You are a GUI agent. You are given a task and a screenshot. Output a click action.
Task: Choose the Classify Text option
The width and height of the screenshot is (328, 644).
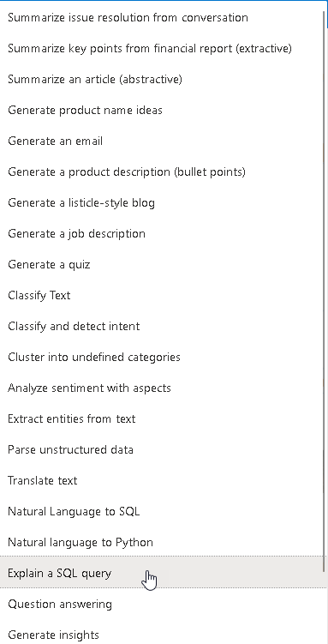coord(162,295)
